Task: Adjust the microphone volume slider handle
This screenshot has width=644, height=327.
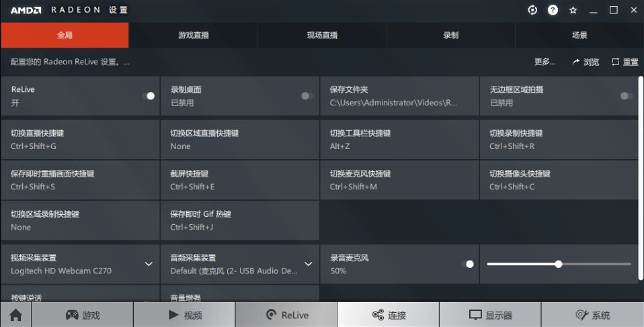Action: point(559,265)
